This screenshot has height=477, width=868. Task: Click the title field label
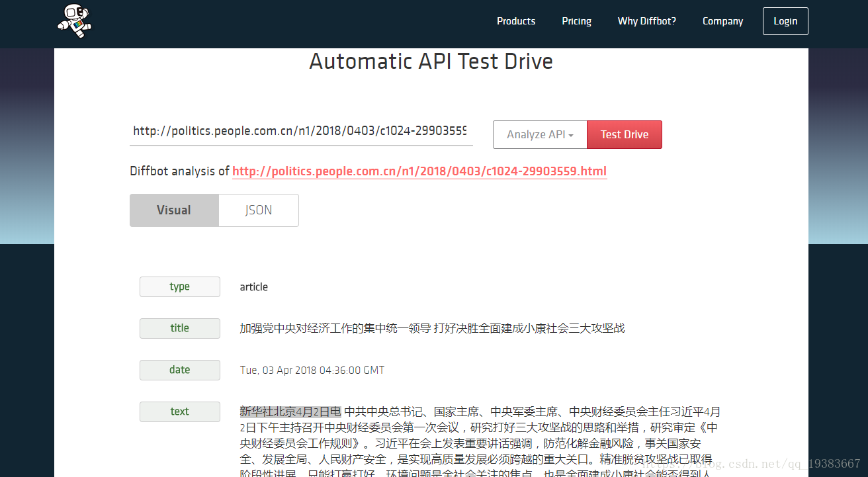point(180,328)
